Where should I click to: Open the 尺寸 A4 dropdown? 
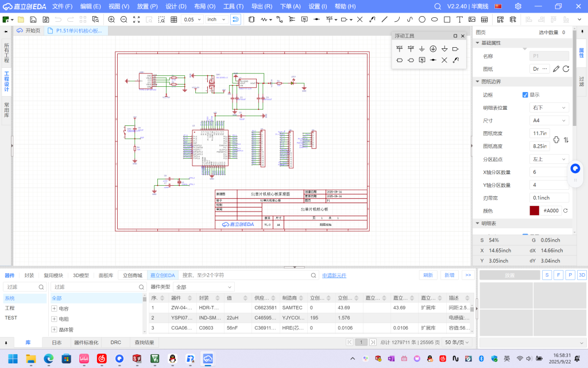548,121
